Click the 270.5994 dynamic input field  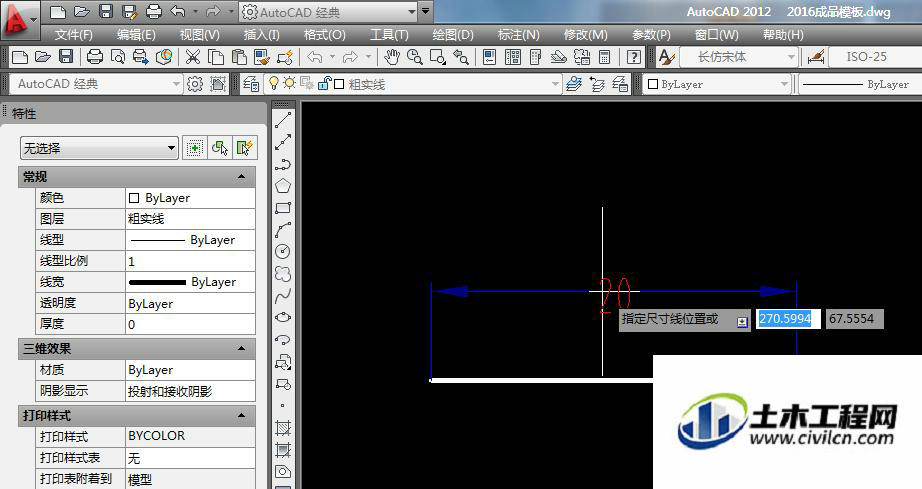[787, 319]
